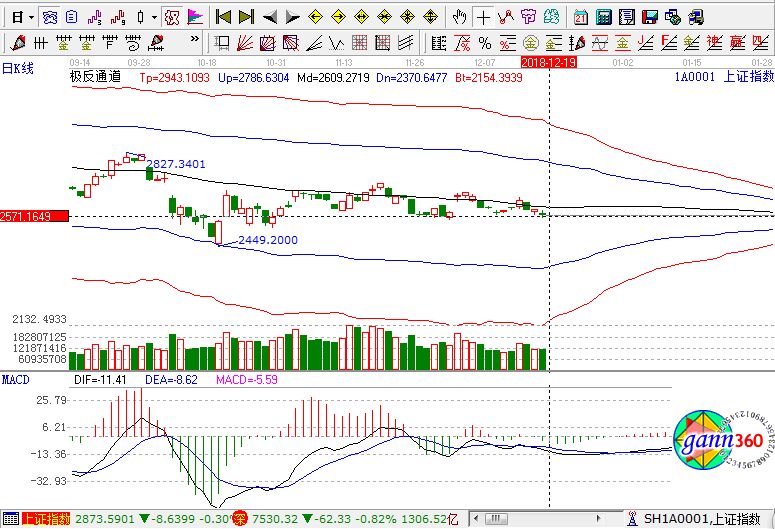Click the 极反通道 indicator label
Viewport: 775px width, 529px height.
coord(95,77)
